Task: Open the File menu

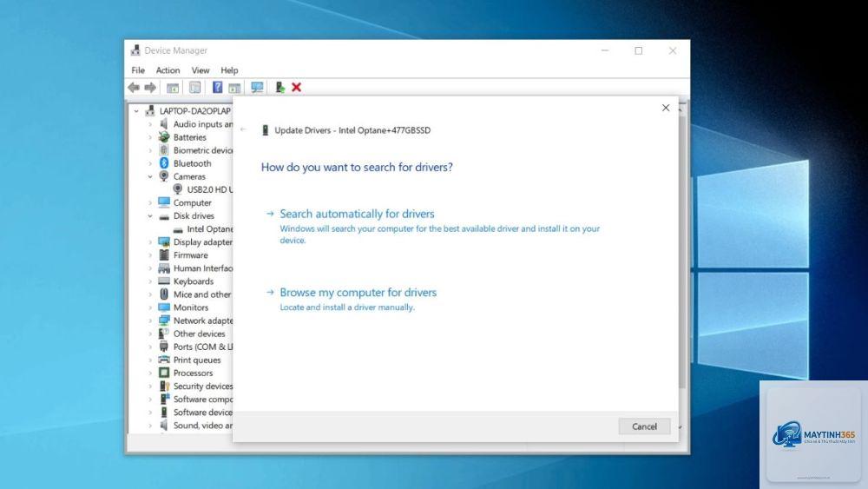Action: pyautogui.click(x=138, y=70)
